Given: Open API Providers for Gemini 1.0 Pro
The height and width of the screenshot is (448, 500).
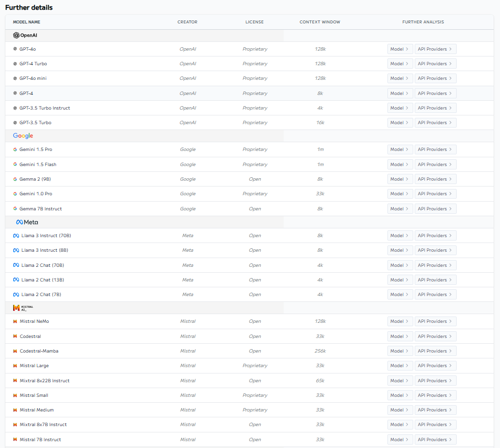Looking at the screenshot, I should [x=436, y=194].
